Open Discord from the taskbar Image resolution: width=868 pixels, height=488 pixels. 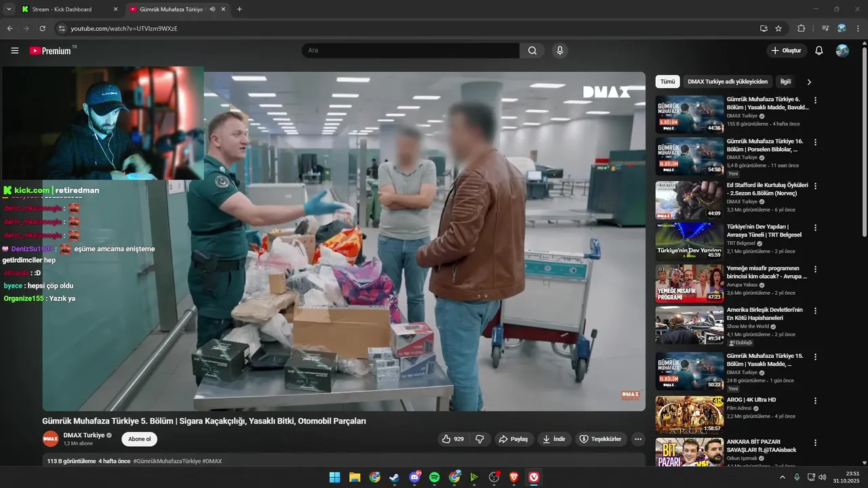tap(414, 477)
